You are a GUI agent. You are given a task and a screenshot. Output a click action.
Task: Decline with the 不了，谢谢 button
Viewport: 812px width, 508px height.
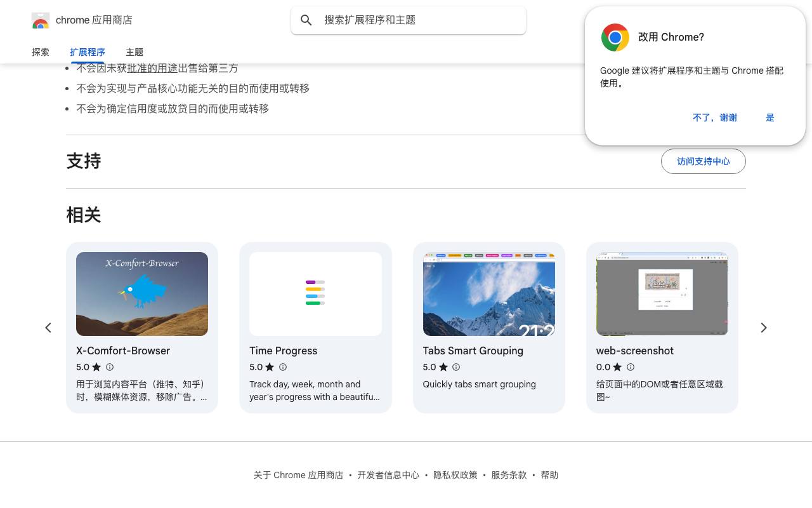coord(715,117)
